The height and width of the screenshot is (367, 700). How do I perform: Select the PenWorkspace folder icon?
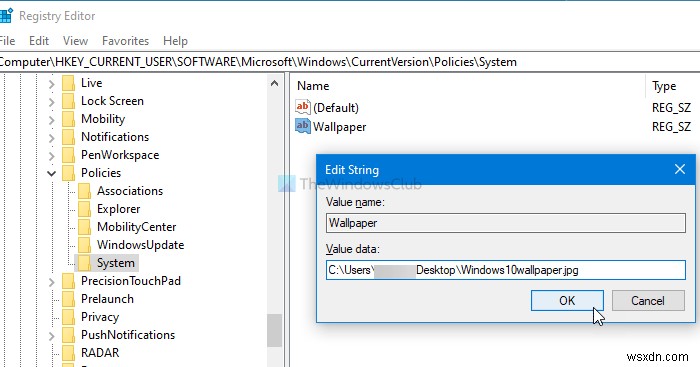coord(68,155)
